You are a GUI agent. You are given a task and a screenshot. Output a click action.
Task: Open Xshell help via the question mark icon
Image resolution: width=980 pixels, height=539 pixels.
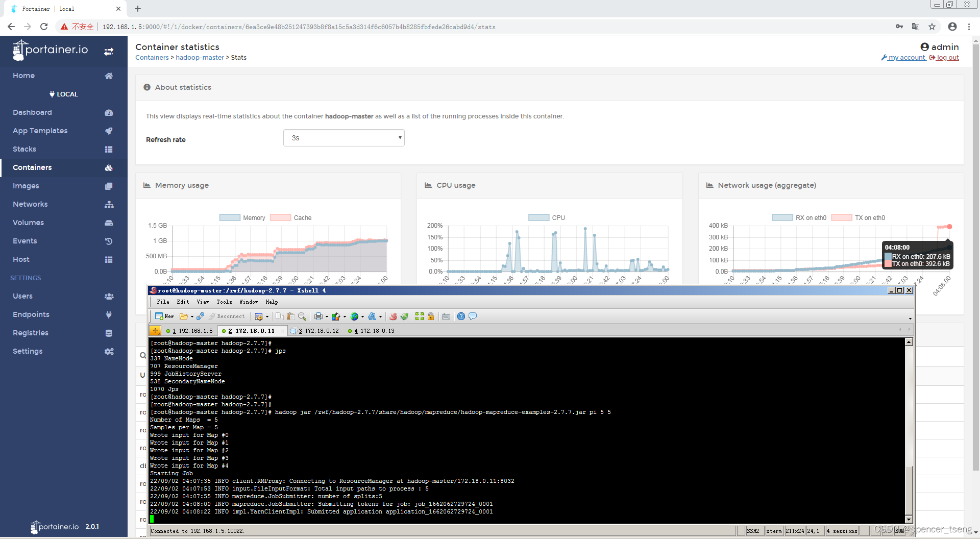click(x=461, y=316)
